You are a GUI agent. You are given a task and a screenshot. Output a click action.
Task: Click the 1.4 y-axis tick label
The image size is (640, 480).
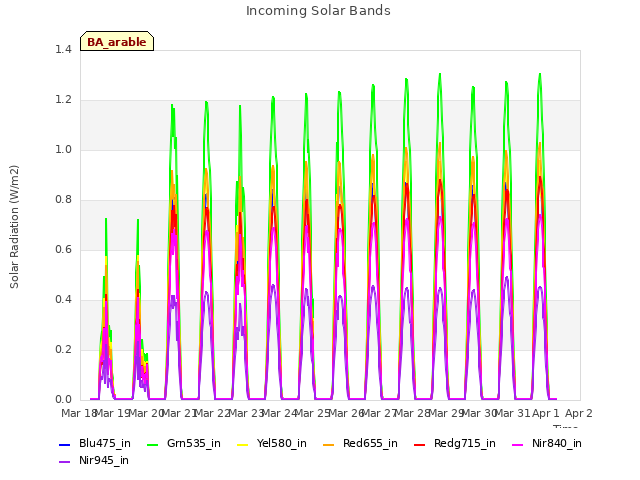tap(63, 50)
